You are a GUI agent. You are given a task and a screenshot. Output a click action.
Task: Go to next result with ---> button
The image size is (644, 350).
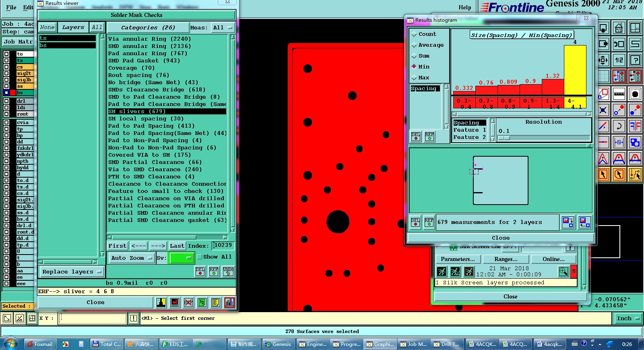point(158,246)
